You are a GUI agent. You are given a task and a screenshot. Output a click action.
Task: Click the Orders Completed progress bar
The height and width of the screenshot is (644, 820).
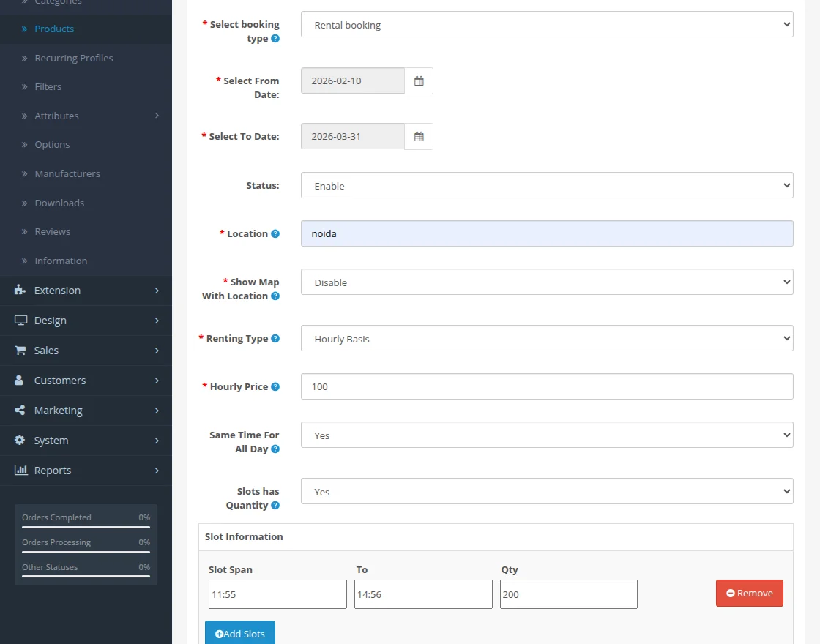(86, 527)
